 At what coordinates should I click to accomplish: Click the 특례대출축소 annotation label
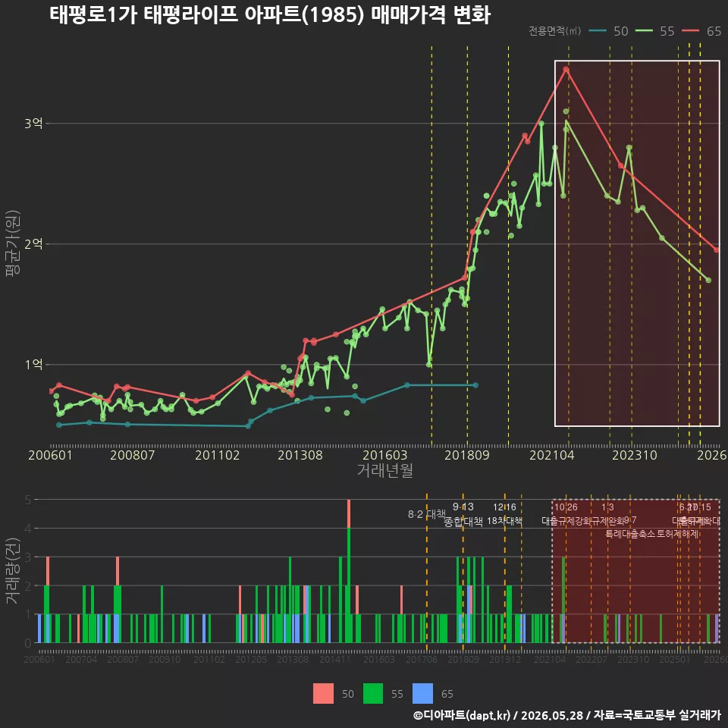point(630,534)
